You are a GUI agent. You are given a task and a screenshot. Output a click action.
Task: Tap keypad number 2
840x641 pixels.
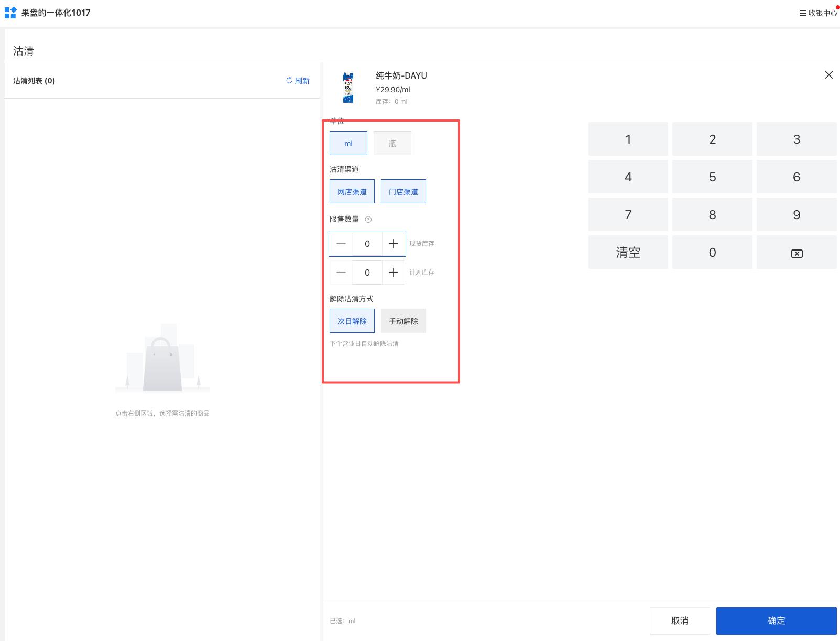(712, 139)
